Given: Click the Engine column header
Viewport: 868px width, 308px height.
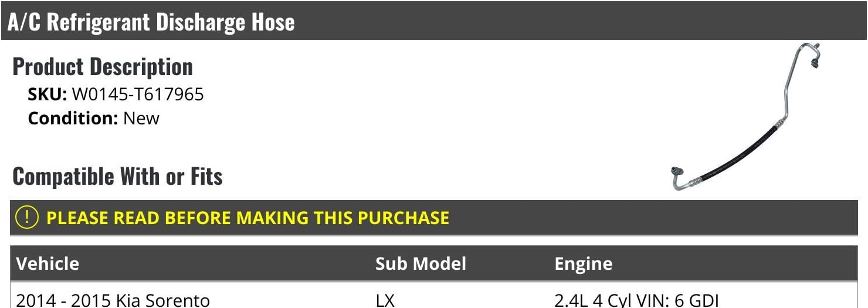Looking at the screenshot, I should [583, 263].
